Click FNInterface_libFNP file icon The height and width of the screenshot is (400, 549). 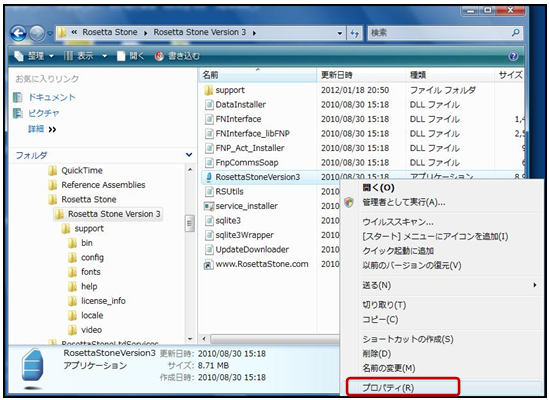[x=209, y=134]
